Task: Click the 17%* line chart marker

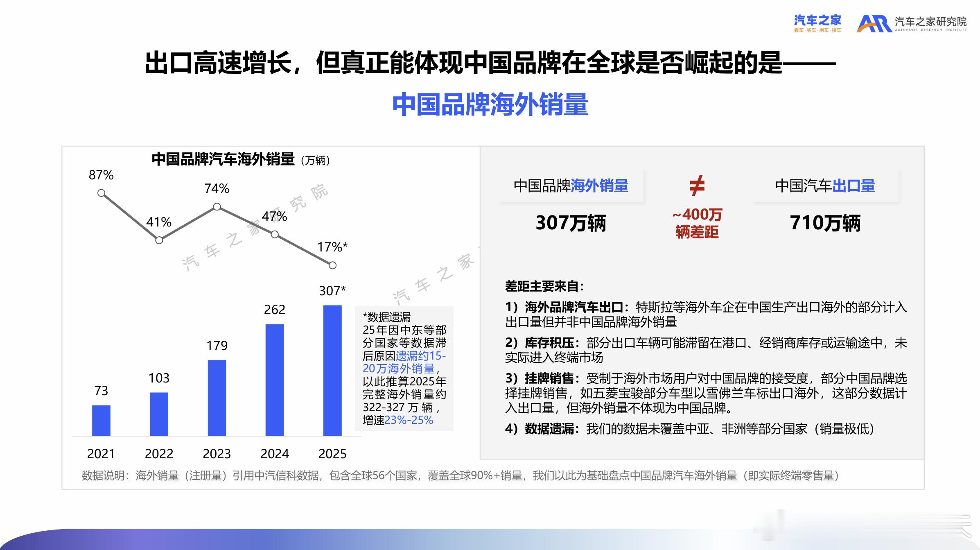Action: click(x=332, y=265)
